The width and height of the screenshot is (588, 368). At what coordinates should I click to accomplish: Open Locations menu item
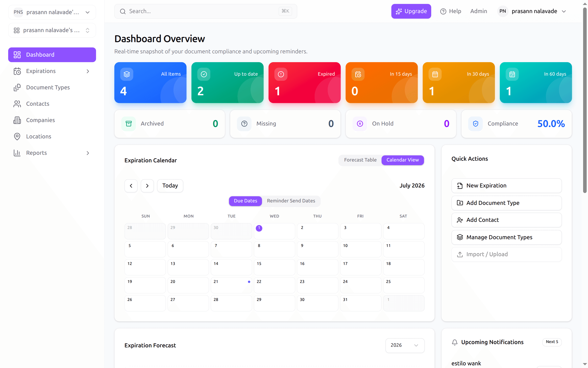point(52,137)
